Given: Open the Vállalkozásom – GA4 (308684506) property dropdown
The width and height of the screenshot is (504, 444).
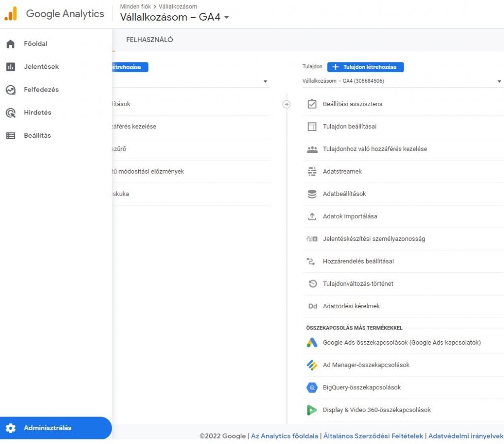Looking at the screenshot, I should pyautogui.click(x=402, y=81).
